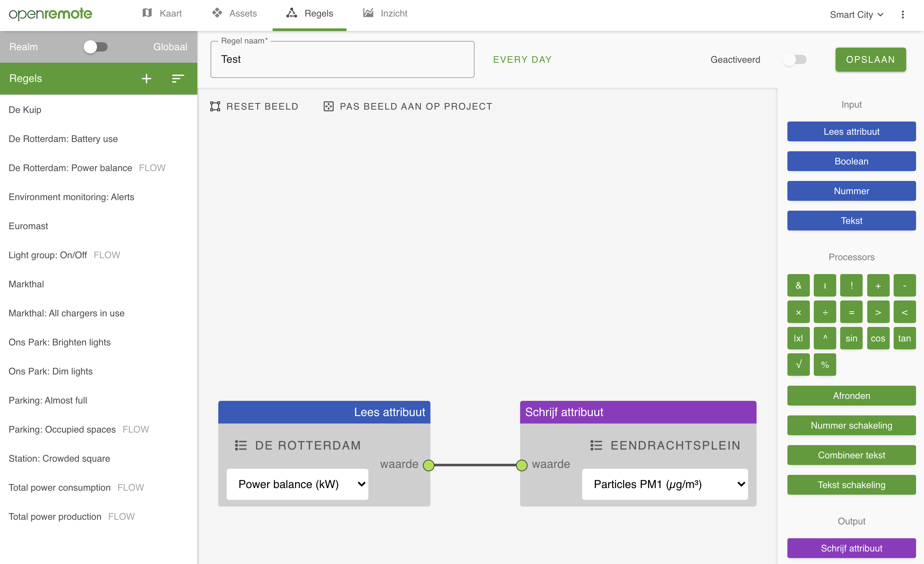Select the multiplication processor
Viewport: 924px width, 564px height.
798,312
